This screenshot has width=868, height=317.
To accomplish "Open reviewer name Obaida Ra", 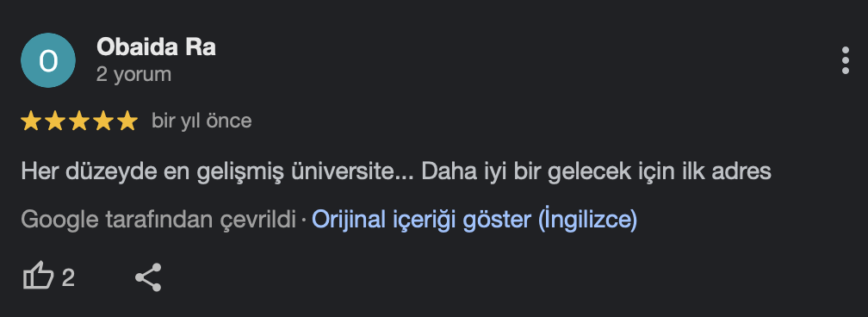I will pyautogui.click(x=156, y=47).
